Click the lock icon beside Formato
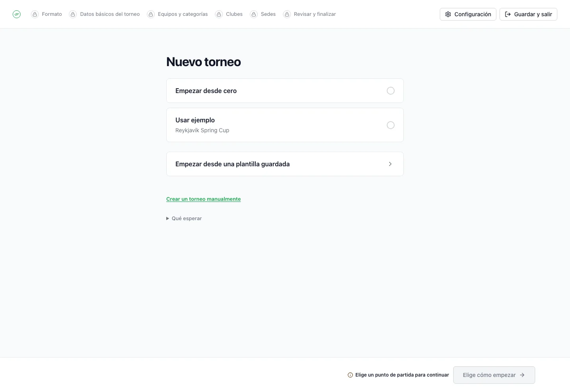Viewport: 570px width, 392px height. (x=35, y=14)
